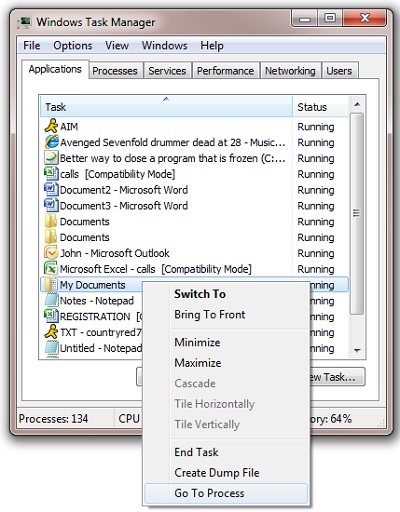Image resolution: width=400 pixels, height=512 pixels.
Task: Click the Notepad icon for Untitled
Action: tap(51, 348)
